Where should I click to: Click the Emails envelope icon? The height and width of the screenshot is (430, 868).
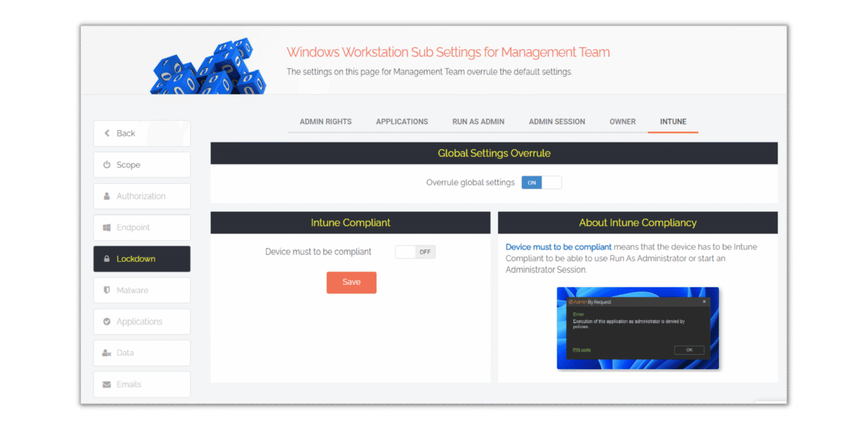pos(107,385)
